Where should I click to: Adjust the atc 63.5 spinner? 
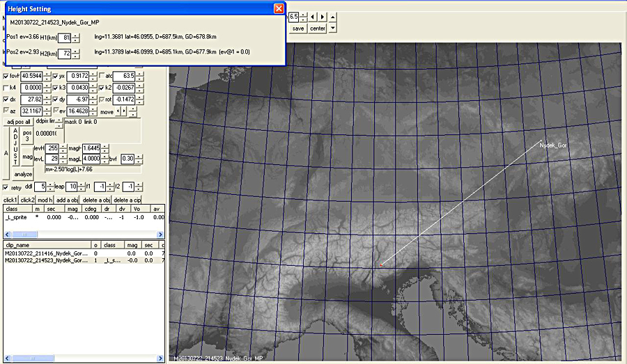point(139,76)
